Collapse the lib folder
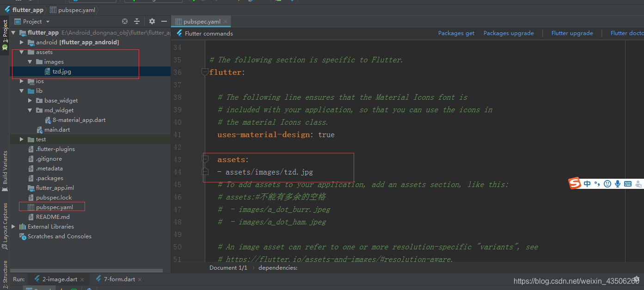This screenshot has width=644, height=290. click(22, 91)
